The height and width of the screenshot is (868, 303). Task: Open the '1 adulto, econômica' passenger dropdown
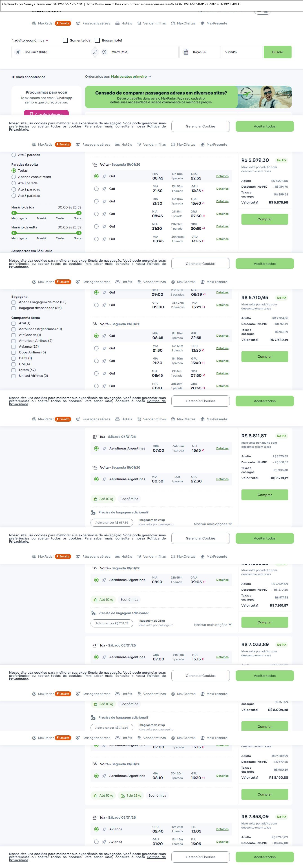30,40
